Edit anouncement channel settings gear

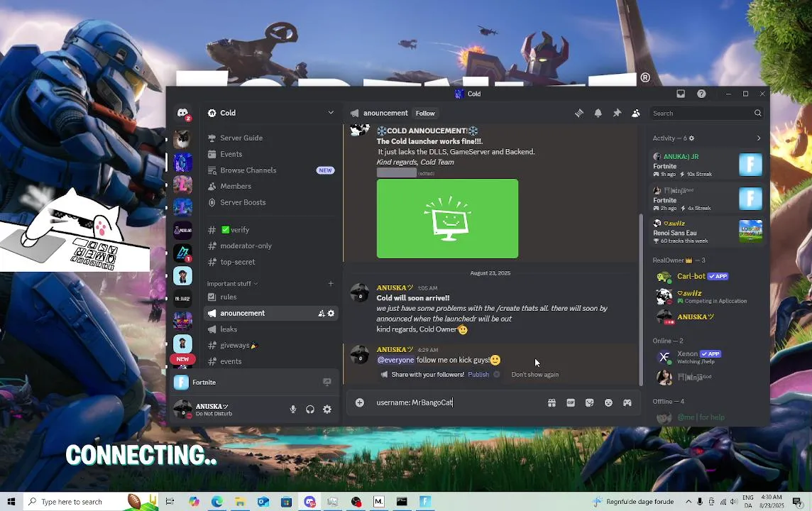[331, 313]
